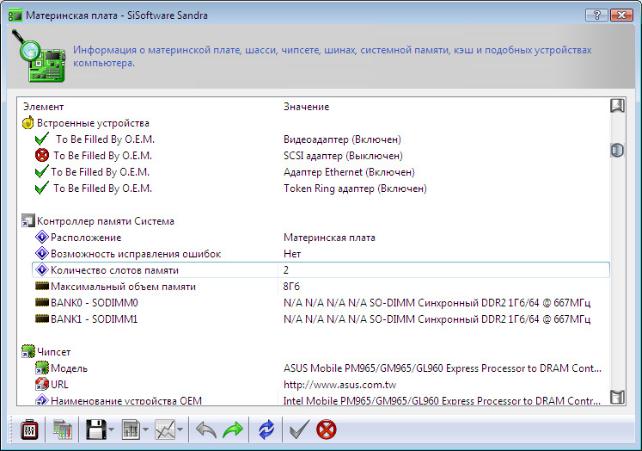Click the Элемент column header
Viewport: 642px width, 451px height.
click(43, 107)
